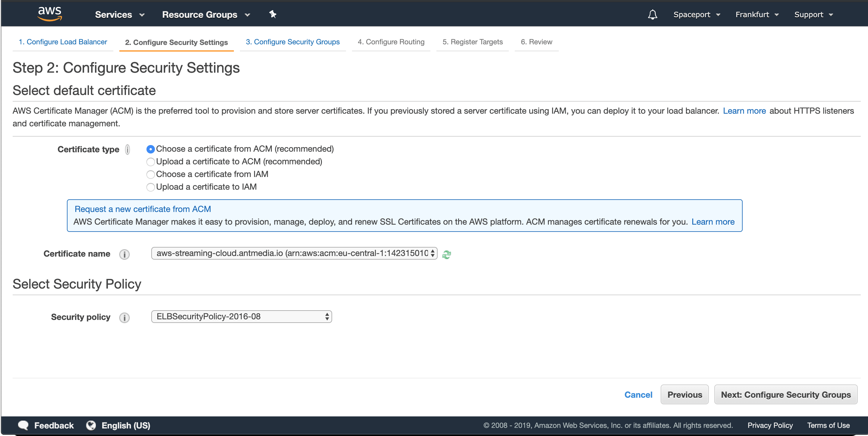Click info icon next to Certificate type

[127, 149]
